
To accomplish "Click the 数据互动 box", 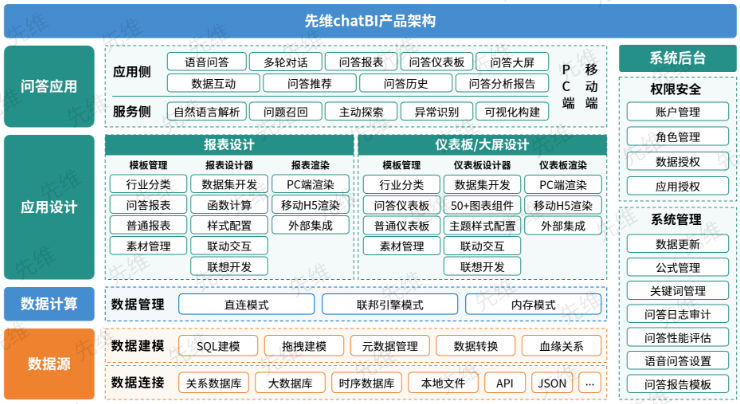I will click(x=213, y=84).
